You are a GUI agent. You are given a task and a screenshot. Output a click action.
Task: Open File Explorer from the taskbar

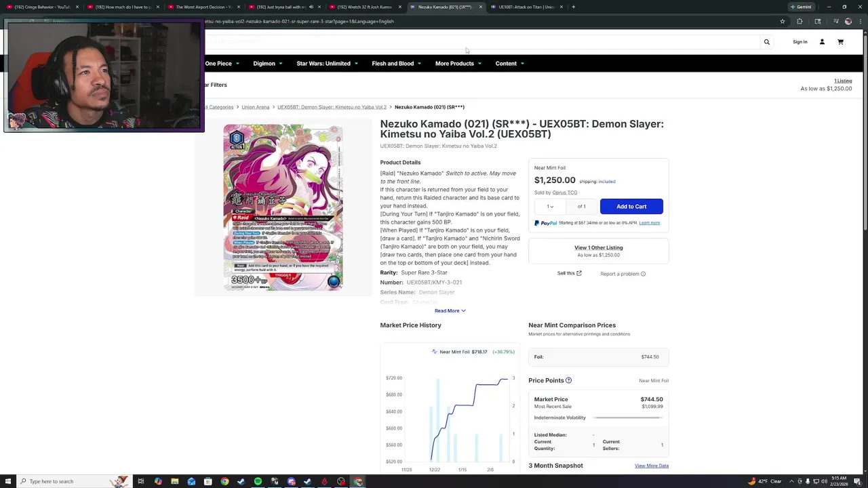pyautogui.click(x=175, y=481)
